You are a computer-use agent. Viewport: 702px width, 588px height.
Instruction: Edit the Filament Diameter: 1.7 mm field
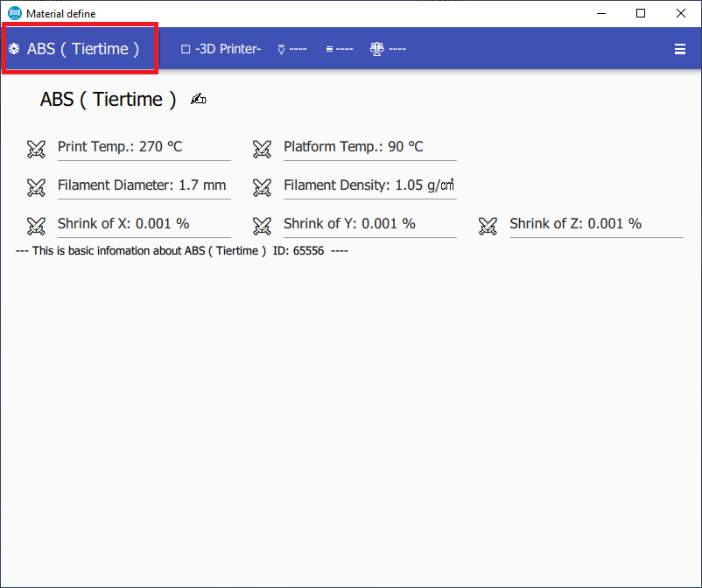[144, 186]
